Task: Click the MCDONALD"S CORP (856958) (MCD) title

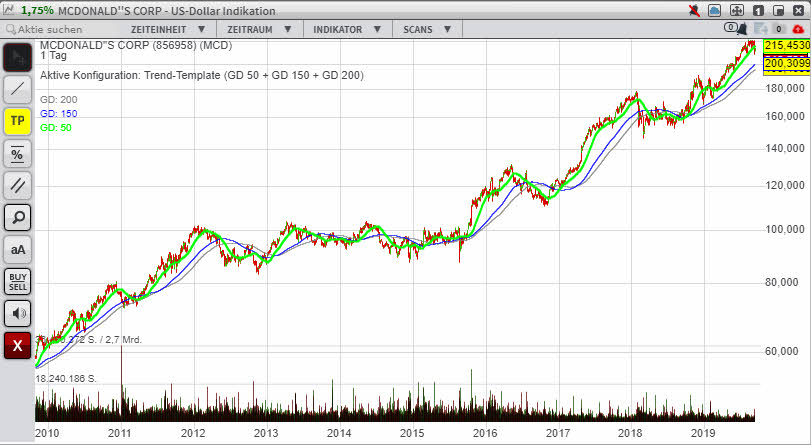Action: click(136, 46)
